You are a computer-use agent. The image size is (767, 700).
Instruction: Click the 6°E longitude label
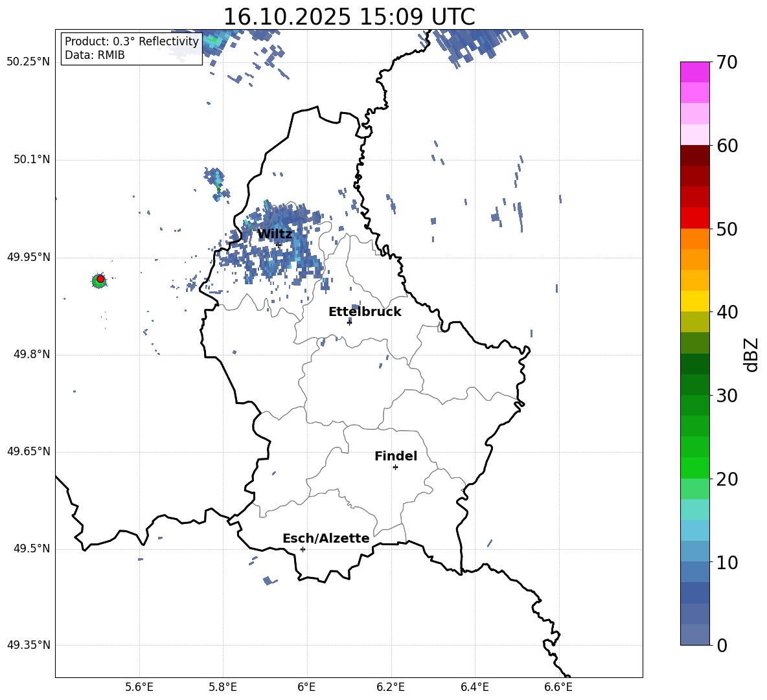[x=306, y=687]
